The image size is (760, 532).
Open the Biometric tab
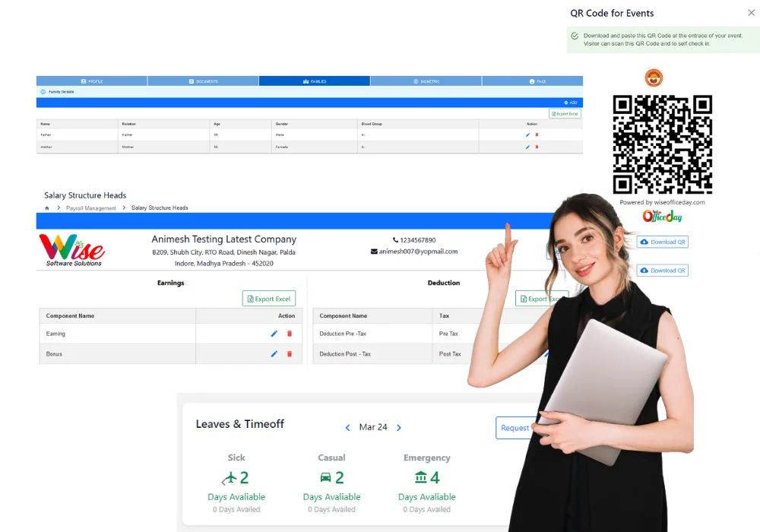[x=426, y=81]
